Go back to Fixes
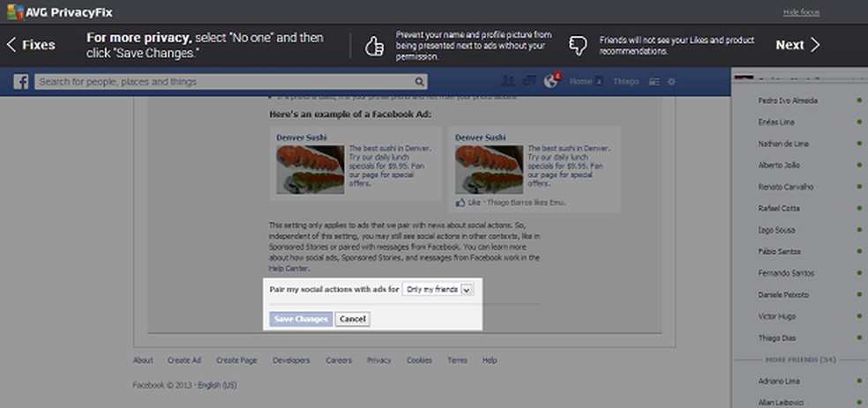 pos(31,45)
